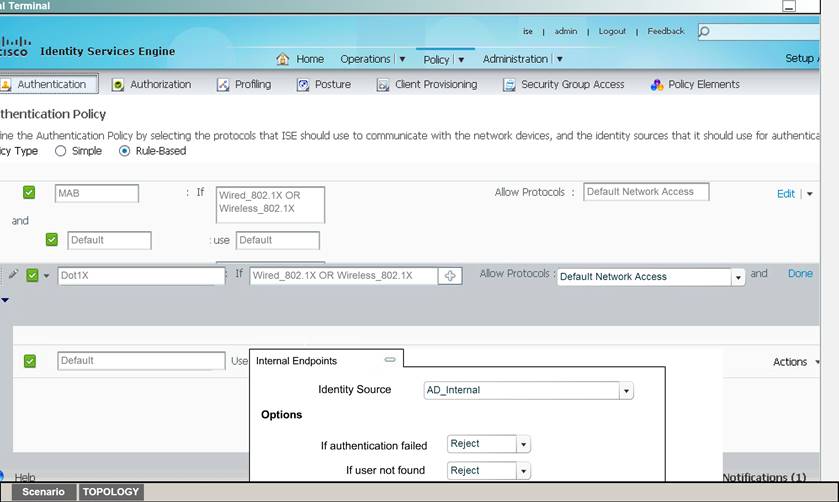Select the Rule-Based policy type radio button

(125, 151)
